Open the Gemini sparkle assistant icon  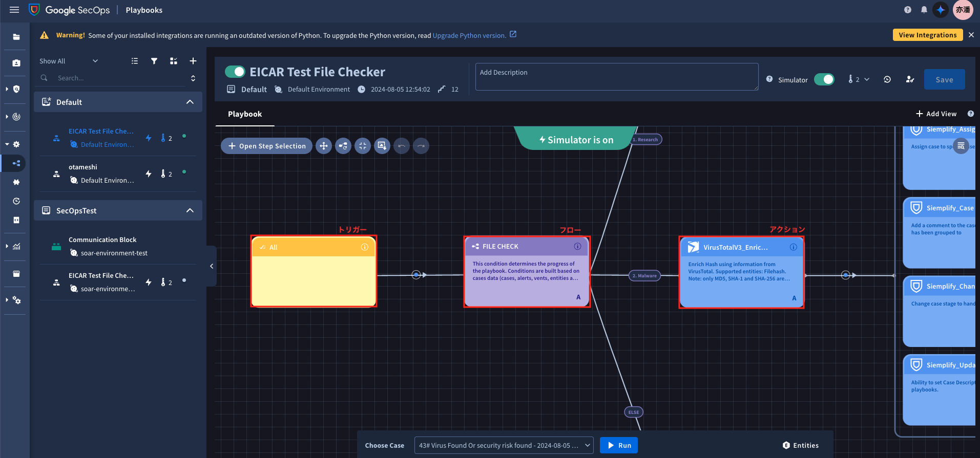tap(941, 10)
